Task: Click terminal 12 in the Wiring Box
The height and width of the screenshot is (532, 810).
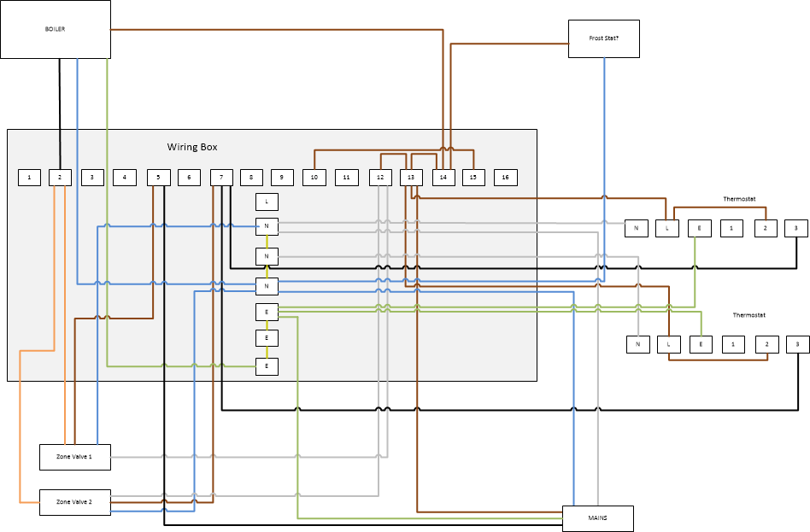Action: [x=380, y=178]
